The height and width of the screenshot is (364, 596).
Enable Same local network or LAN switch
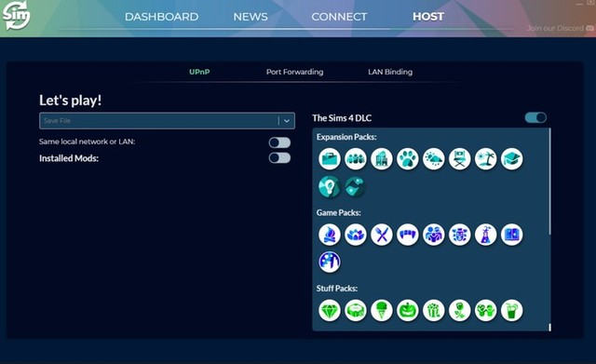coord(279,142)
